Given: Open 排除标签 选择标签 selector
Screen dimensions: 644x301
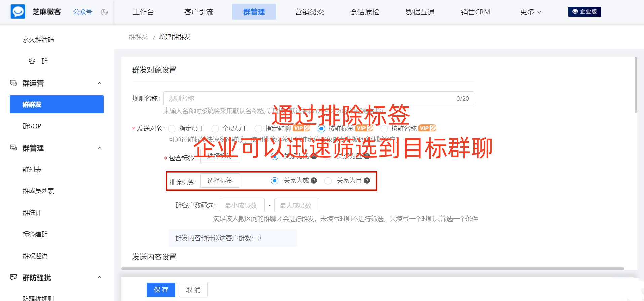Looking at the screenshot, I should pos(220,180).
